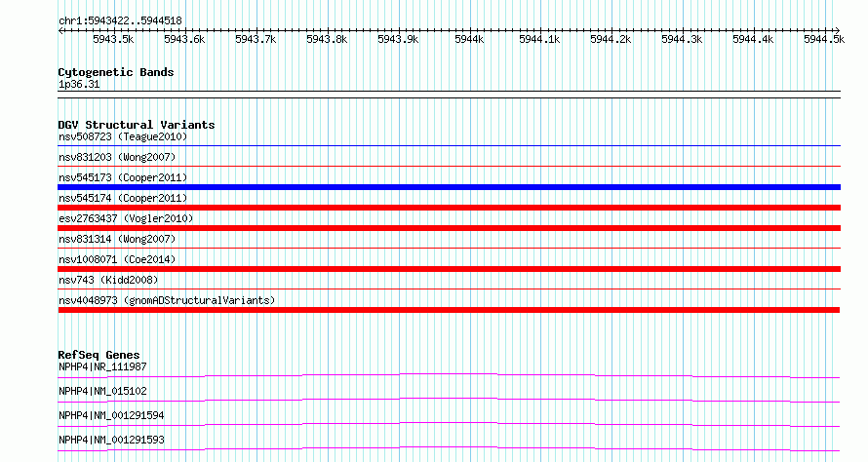This screenshot has height=462, width=868.
Task: Click the 5943.9k ruler tick label
Action: 398,39
